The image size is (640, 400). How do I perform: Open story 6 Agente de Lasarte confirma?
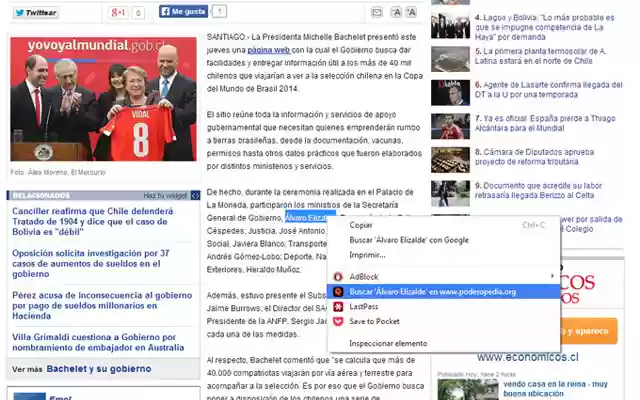click(x=549, y=90)
